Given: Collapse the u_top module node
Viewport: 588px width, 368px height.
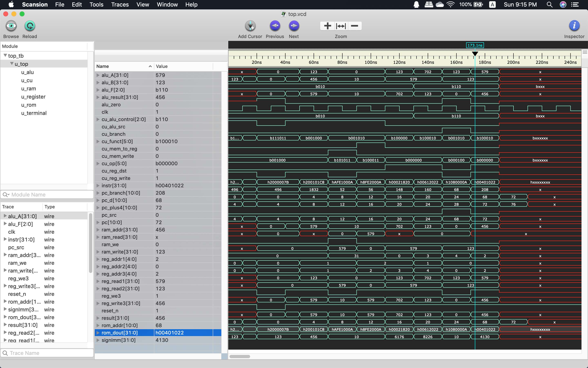Looking at the screenshot, I should click(12, 64).
